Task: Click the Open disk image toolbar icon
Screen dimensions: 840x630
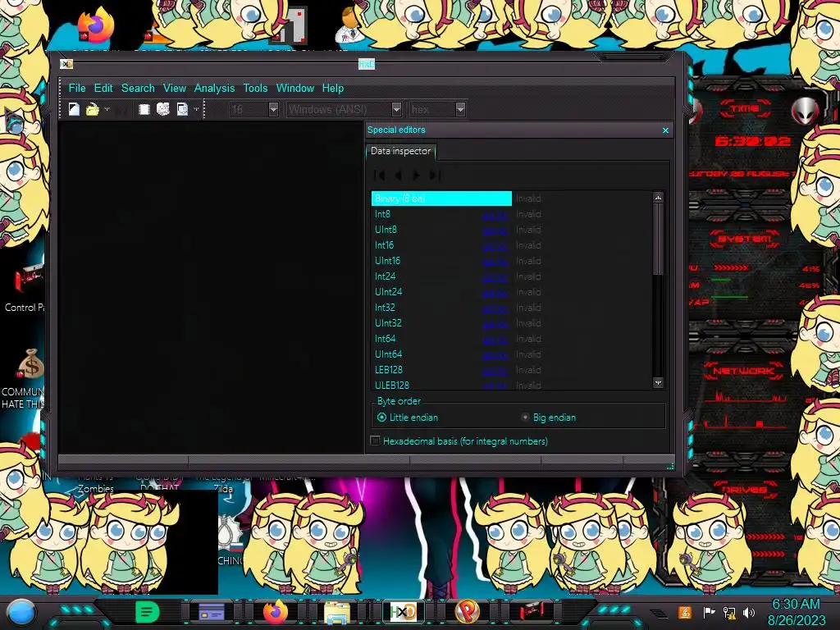Action: click(x=182, y=109)
